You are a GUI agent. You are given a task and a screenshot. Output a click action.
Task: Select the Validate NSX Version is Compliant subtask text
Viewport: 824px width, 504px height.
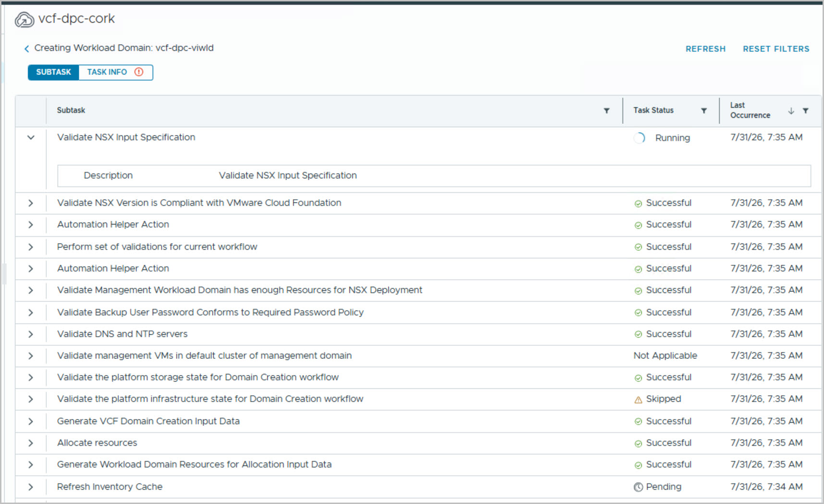tap(199, 203)
